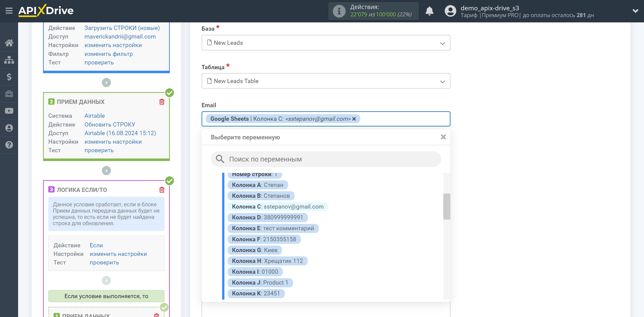Select variable Колонка I: 01000
The height and width of the screenshot is (317, 644).
point(255,272)
